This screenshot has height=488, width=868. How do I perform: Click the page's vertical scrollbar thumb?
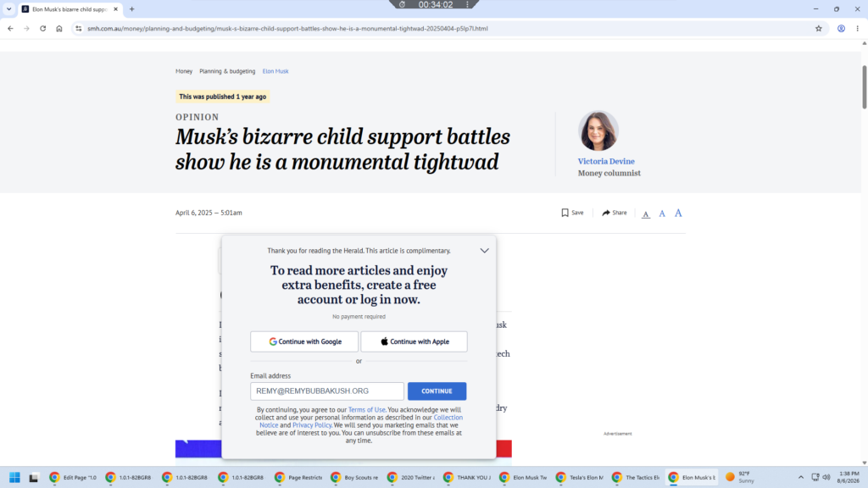click(864, 87)
